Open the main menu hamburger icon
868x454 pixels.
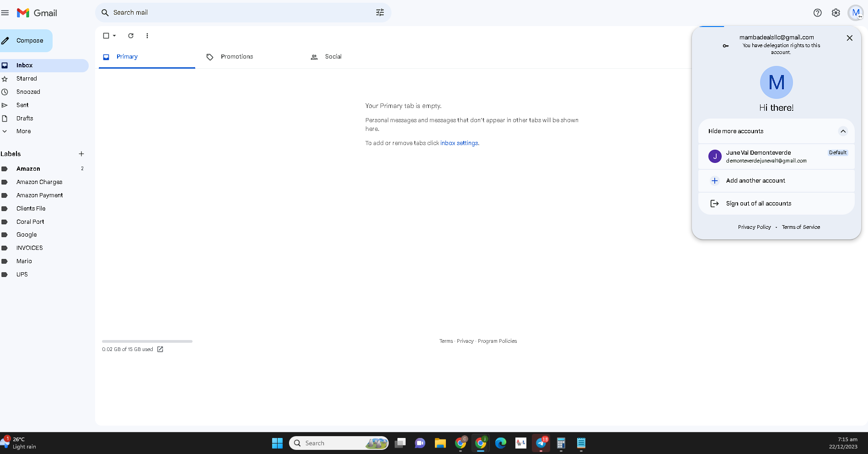[5, 13]
